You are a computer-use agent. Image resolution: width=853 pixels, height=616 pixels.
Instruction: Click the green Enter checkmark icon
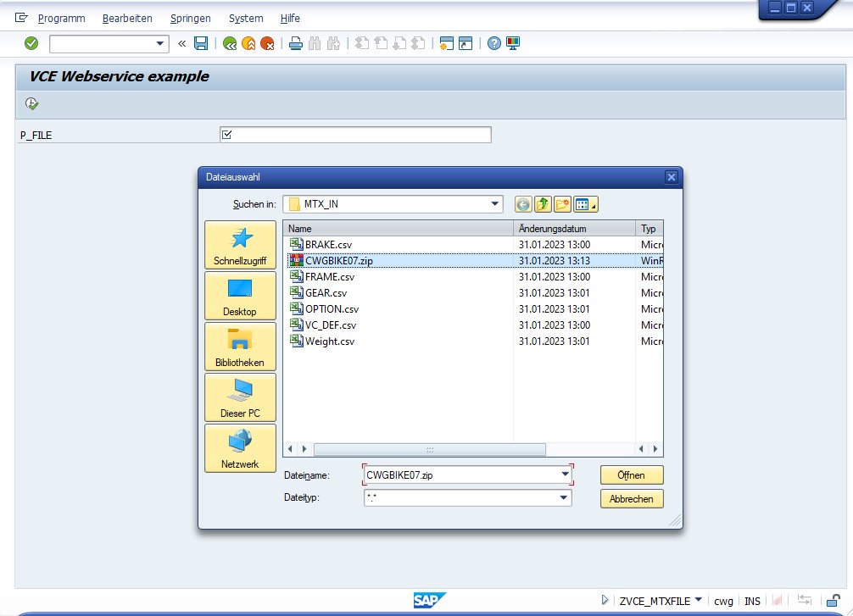point(31,43)
